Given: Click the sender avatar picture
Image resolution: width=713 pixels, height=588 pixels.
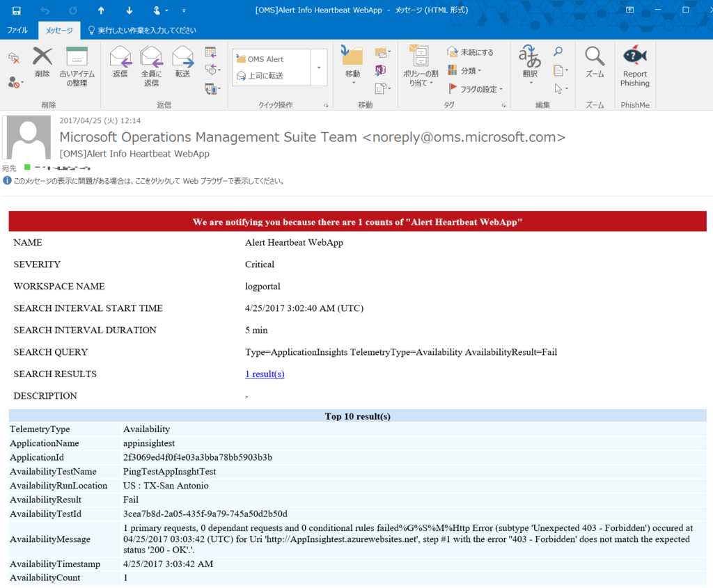Looking at the screenshot, I should click(x=28, y=137).
